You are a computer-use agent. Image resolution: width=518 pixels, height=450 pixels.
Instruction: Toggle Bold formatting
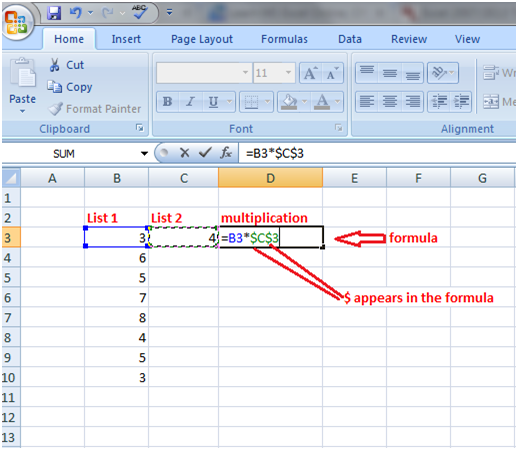167,101
